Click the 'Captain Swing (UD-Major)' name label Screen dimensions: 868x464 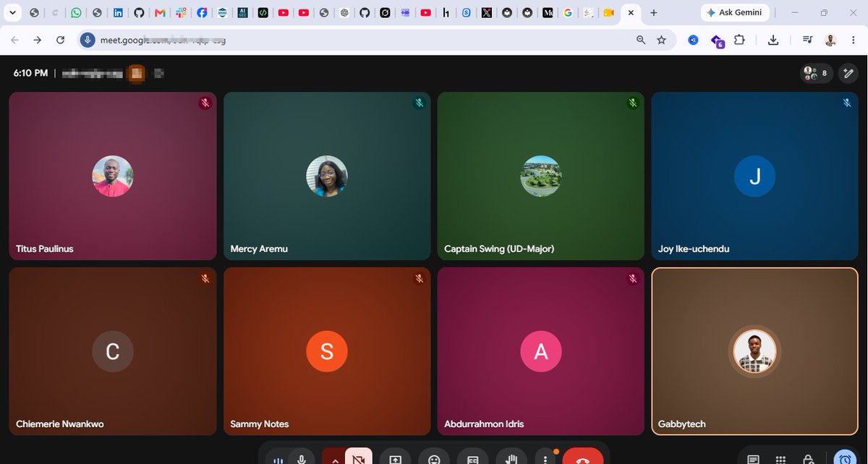[499, 249]
